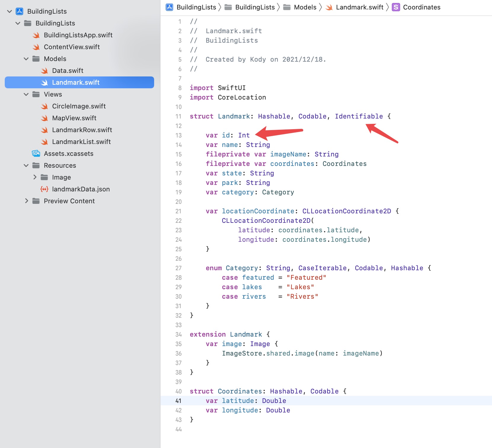Open Models segment in the jump bar
The image size is (492, 448).
[305, 7]
